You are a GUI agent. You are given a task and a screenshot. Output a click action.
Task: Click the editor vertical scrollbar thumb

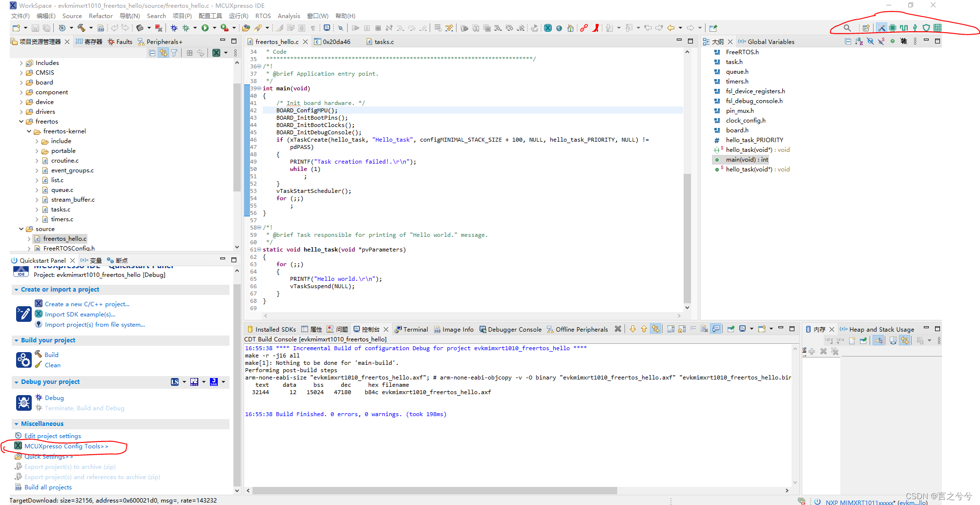687,238
